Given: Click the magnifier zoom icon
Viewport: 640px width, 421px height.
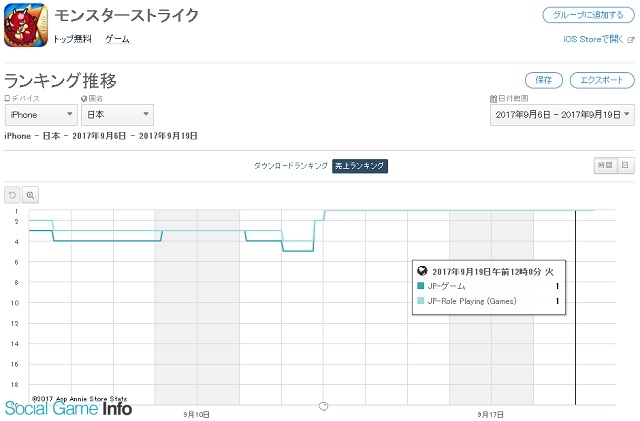Looking at the screenshot, I should pyautogui.click(x=31, y=195).
